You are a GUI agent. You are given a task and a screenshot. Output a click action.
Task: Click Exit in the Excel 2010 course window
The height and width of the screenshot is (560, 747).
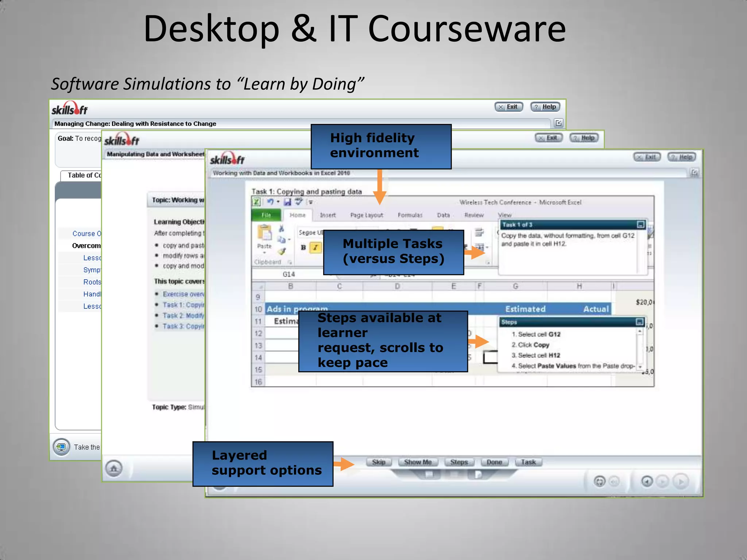647,157
